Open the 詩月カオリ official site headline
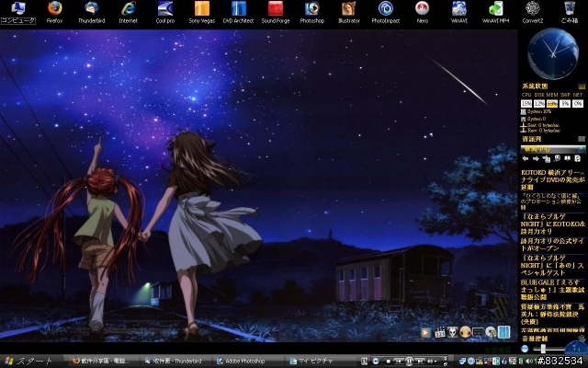 coord(553,245)
